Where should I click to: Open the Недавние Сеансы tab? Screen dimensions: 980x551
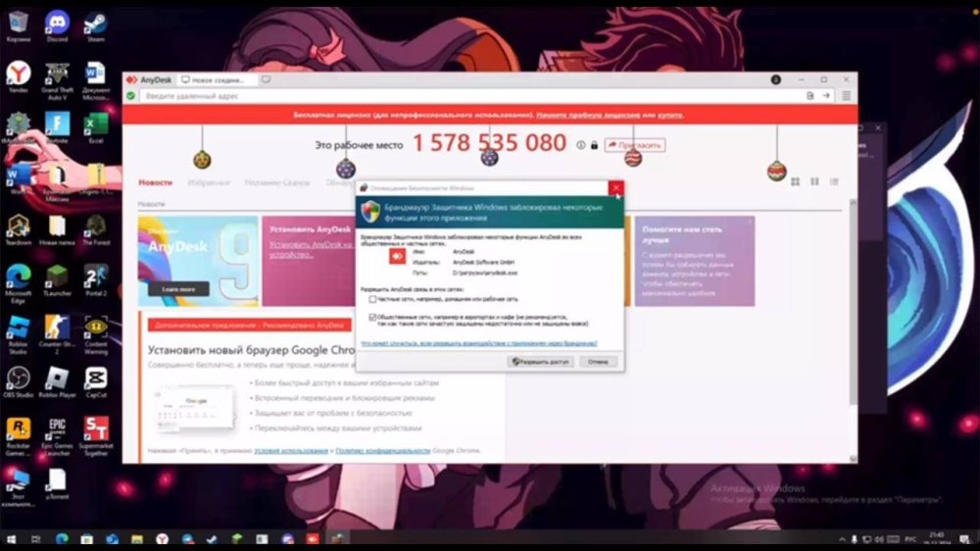point(277,182)
